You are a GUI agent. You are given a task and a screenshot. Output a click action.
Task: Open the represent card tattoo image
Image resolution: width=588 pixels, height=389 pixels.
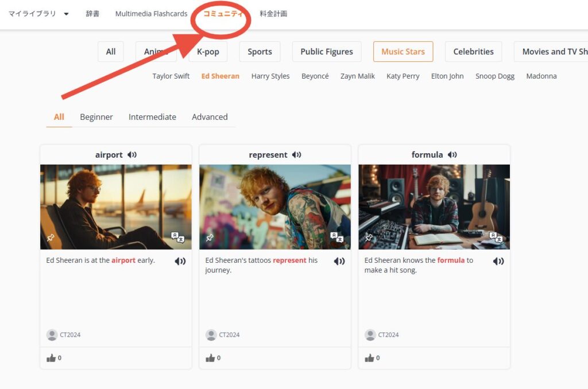pyautogui.click(x=275, y=207)
